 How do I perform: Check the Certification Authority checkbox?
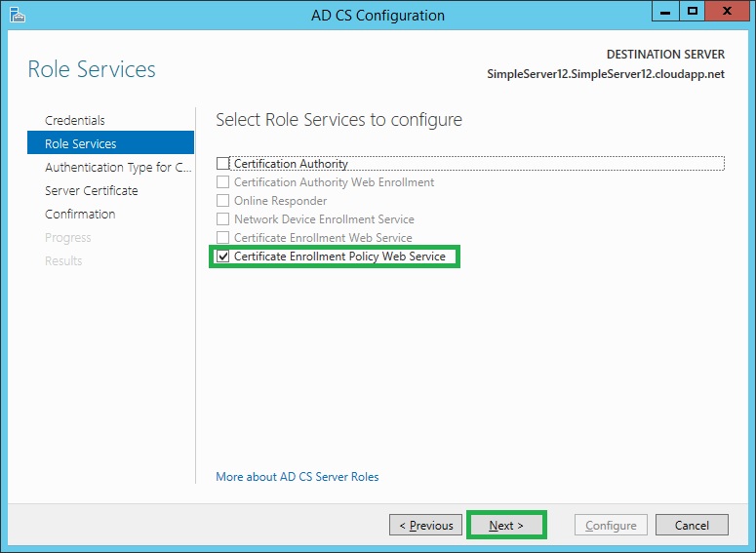tap(223, 164)
